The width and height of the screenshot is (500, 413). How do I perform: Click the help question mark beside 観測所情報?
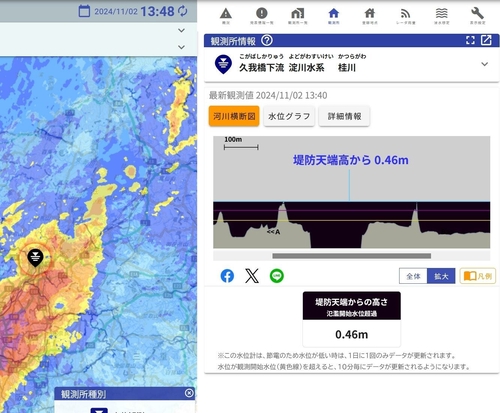click(267, 40)
